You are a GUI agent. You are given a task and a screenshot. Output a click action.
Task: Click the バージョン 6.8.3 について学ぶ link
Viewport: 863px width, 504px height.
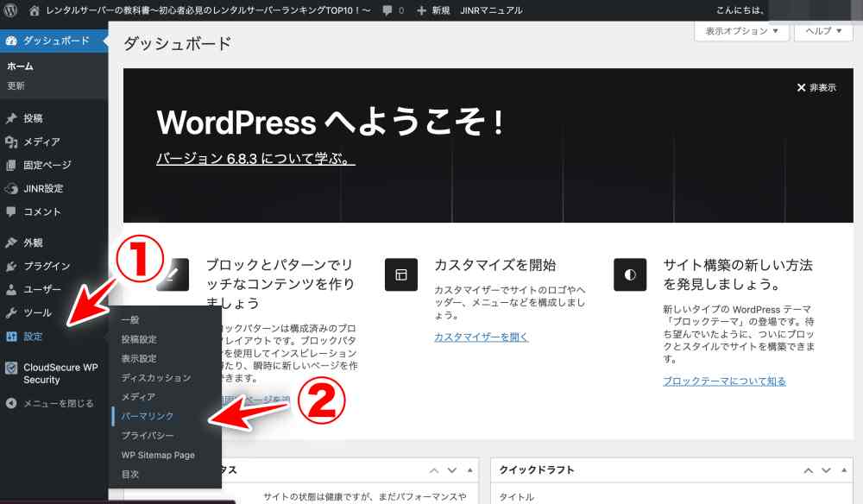coord(255,160)
